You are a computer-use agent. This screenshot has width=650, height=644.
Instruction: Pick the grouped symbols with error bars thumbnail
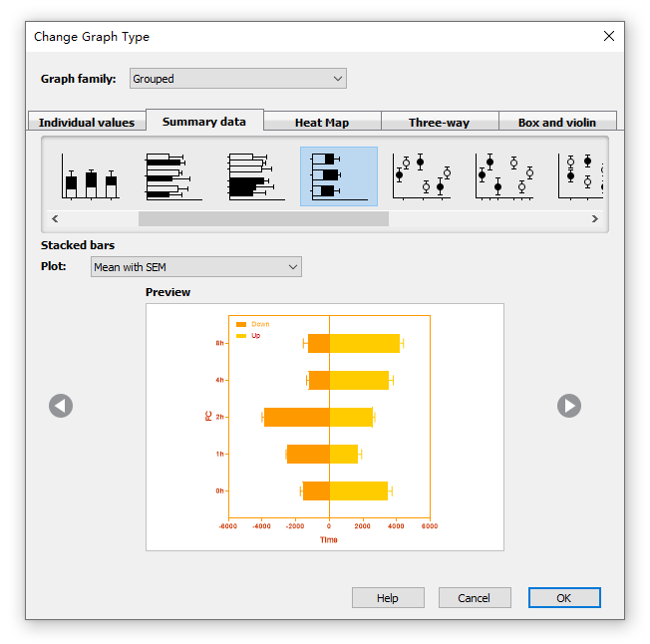[504, 176]
